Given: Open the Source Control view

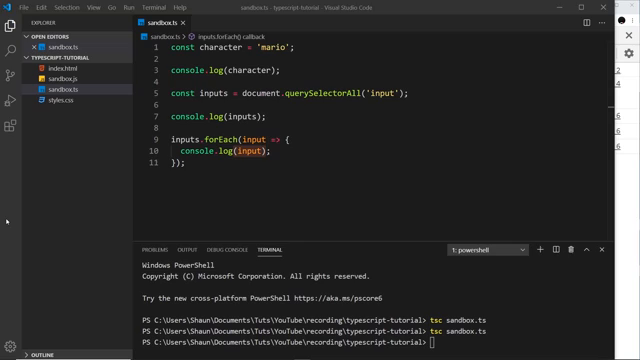Looking at the screenshot, I should (x=10, y=76).
